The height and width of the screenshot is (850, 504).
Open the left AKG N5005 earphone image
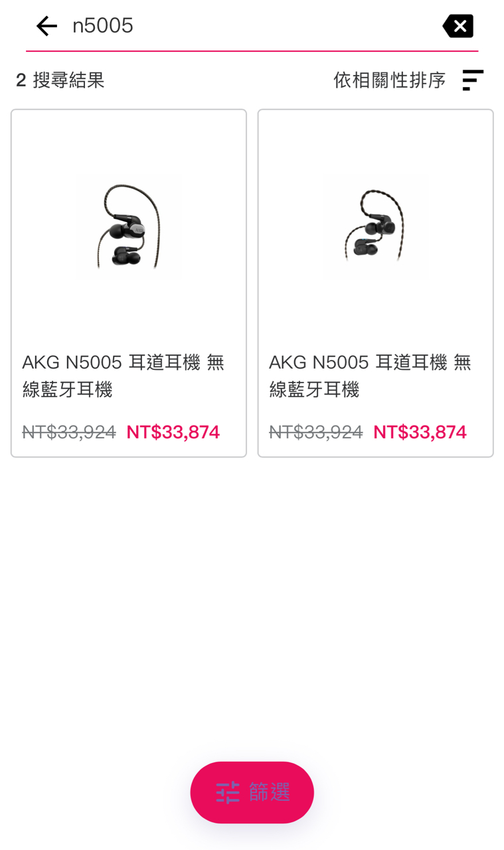coord(128,228)
